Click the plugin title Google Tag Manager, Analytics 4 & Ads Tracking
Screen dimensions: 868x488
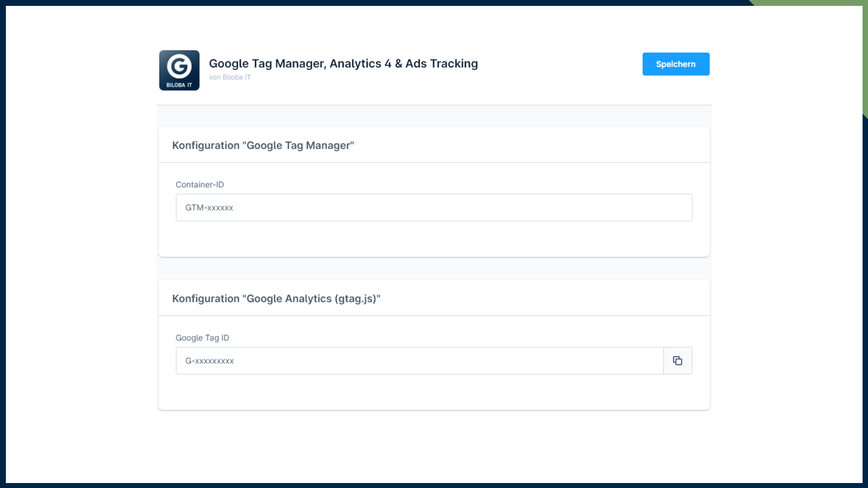[x=343, y=64]
